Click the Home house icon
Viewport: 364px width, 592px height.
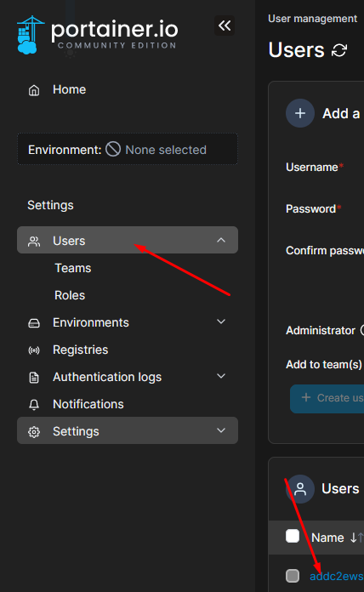(x=34, y=90)
